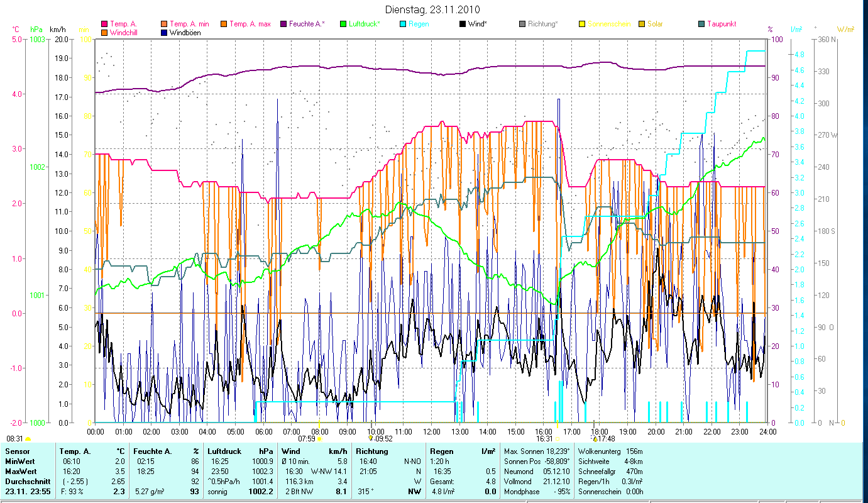Select the Regen/1h 0.3l/m² entry
Image resolution: width=868 pixels, height=503 pixels.
611,482
